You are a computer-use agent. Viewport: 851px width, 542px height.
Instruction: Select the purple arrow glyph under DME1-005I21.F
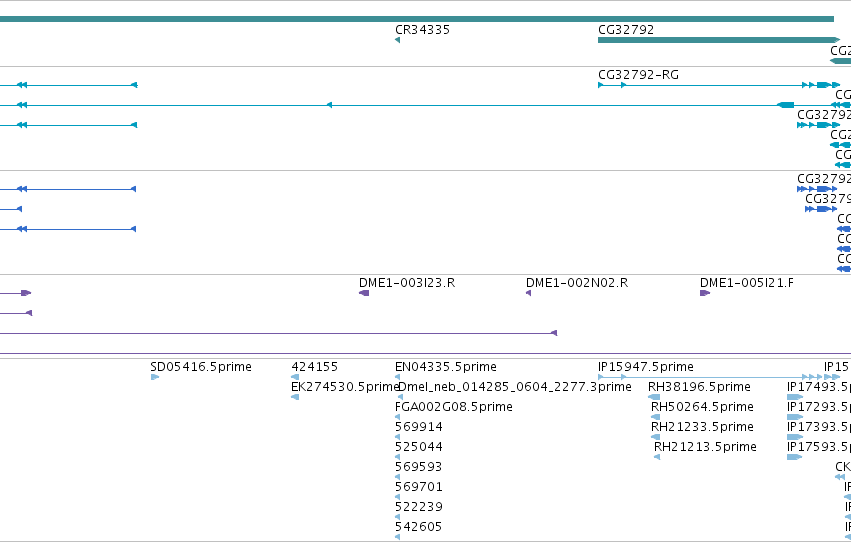[705, 294]
